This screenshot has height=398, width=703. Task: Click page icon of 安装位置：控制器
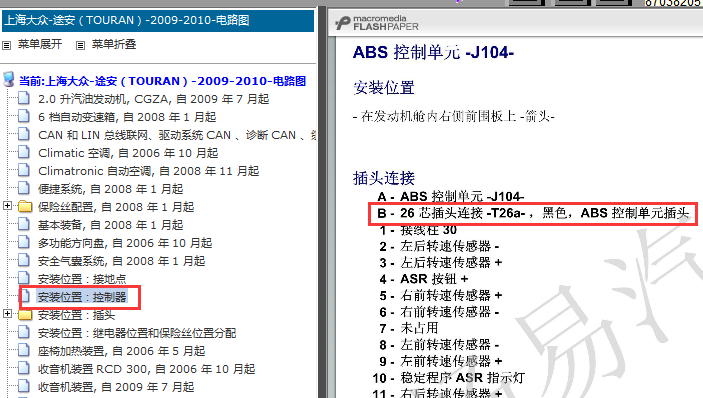pyautogui.click(x=26, y=296)
